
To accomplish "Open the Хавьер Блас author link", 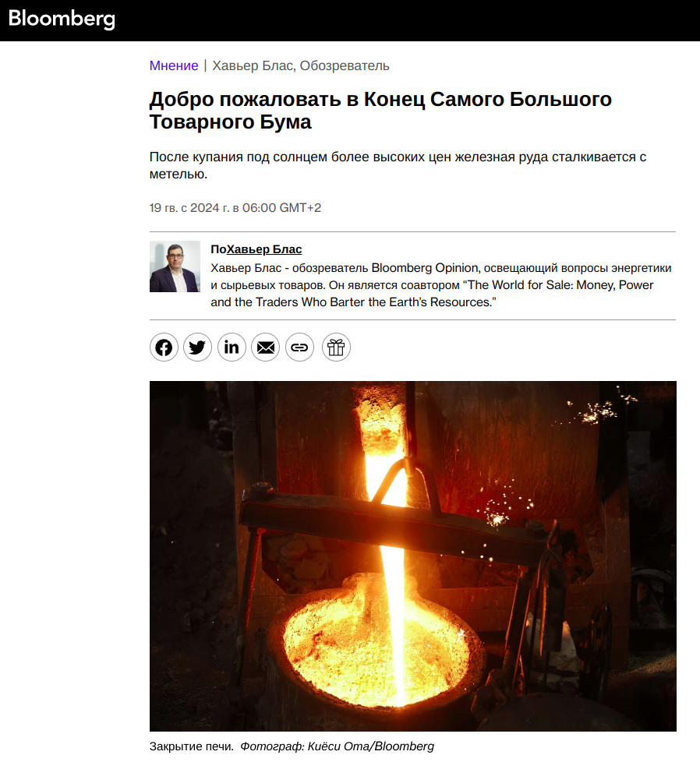I will [x=264, y=249].
